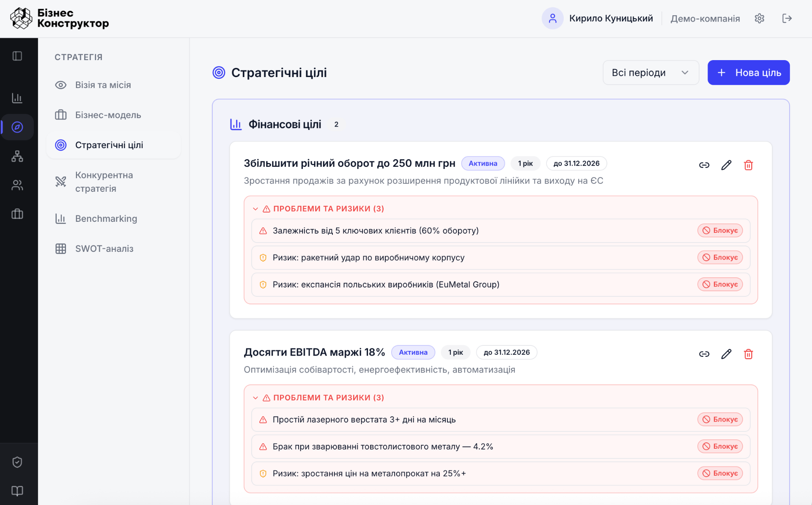Open the bar chart analytics section in dark sidebar
This screenshot has height=505, width=812.
17,98
